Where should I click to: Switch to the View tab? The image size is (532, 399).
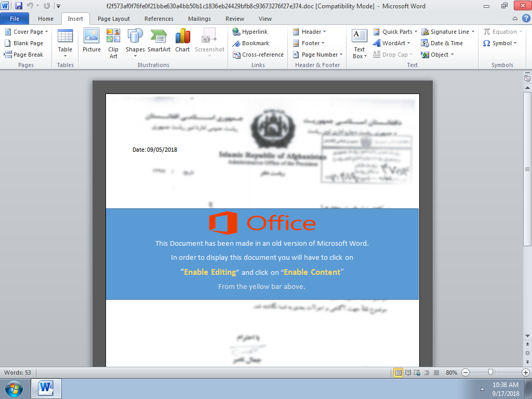click(x=265, y=19)
